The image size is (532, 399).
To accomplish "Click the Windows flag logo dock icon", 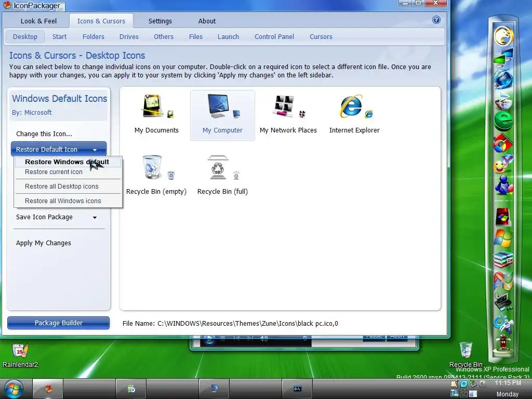I will click(503, 238).
